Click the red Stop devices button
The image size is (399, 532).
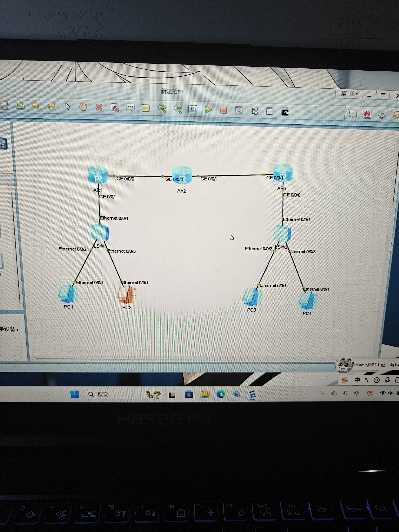[x=223, y=110]
